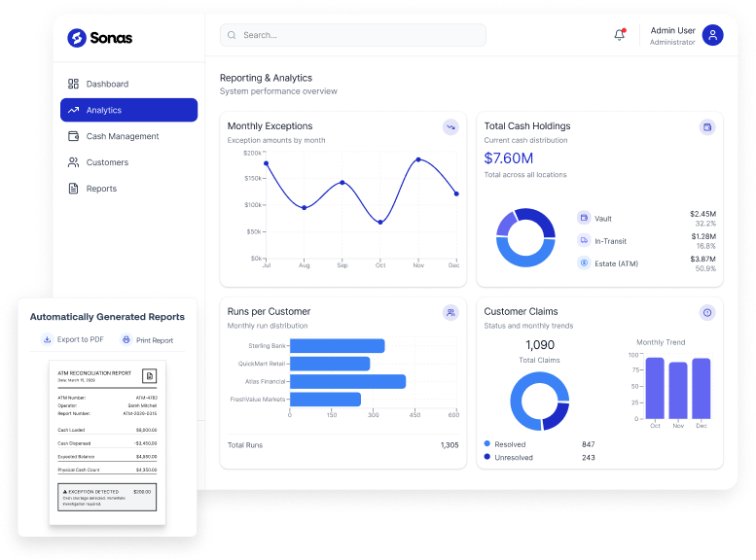Click the Monthly Exceptions trend icon

click(450, 126)
